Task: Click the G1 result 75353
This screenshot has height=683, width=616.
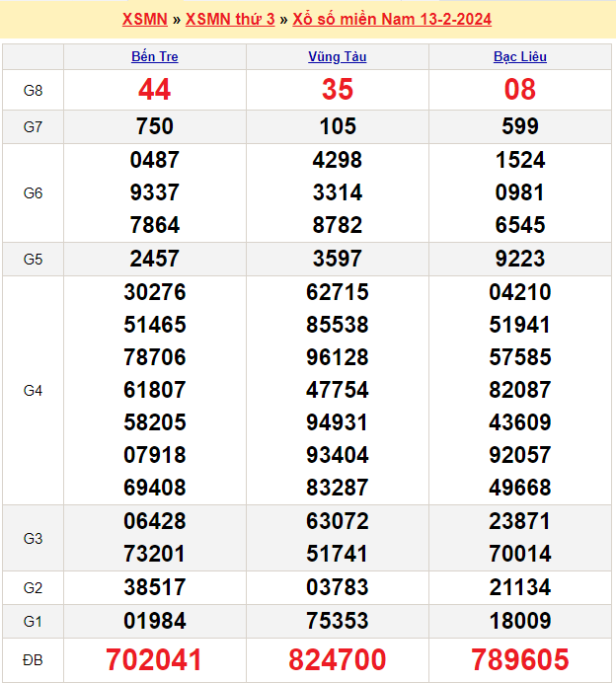Action: point(338,621)
